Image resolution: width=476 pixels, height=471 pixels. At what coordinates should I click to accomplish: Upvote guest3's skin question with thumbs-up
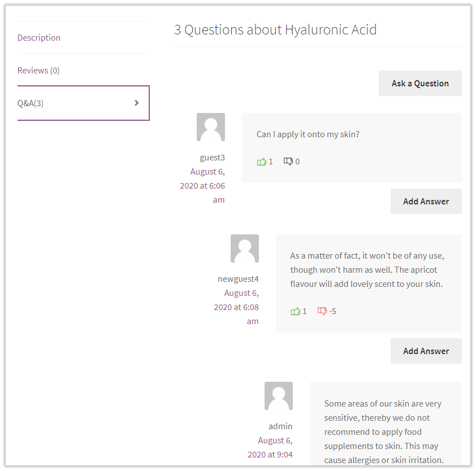click(x=262, y=162)
